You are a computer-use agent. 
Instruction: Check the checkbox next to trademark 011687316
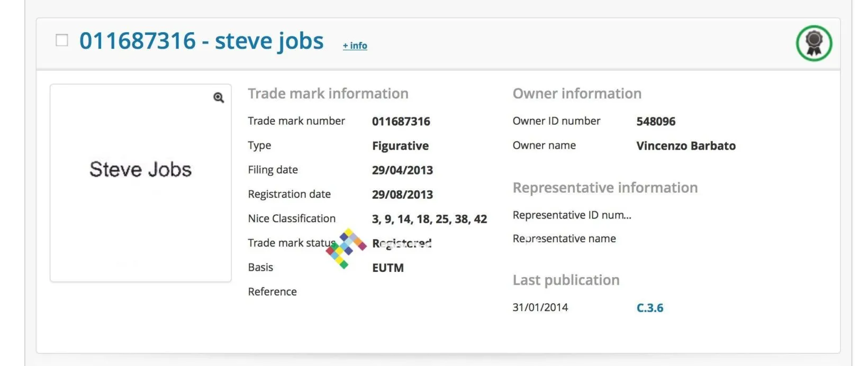click(x=62, y=39)
